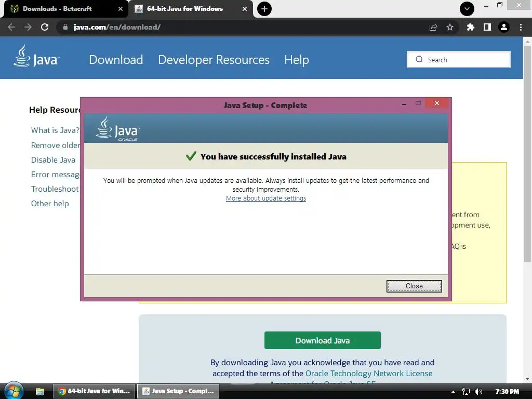Close the Java Setup dialog with X
Viewport: 532px width, 399px height.
tap(436, 103)
